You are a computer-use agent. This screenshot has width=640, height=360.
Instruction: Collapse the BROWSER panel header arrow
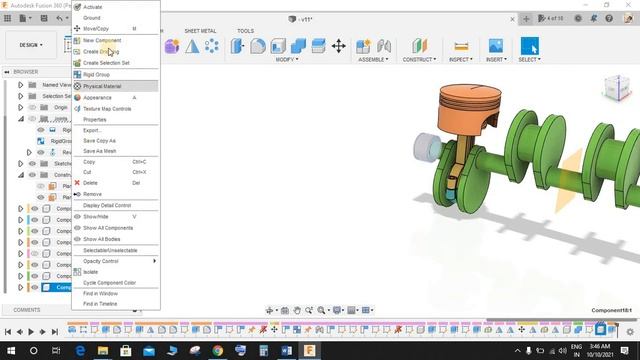[7, 72]
